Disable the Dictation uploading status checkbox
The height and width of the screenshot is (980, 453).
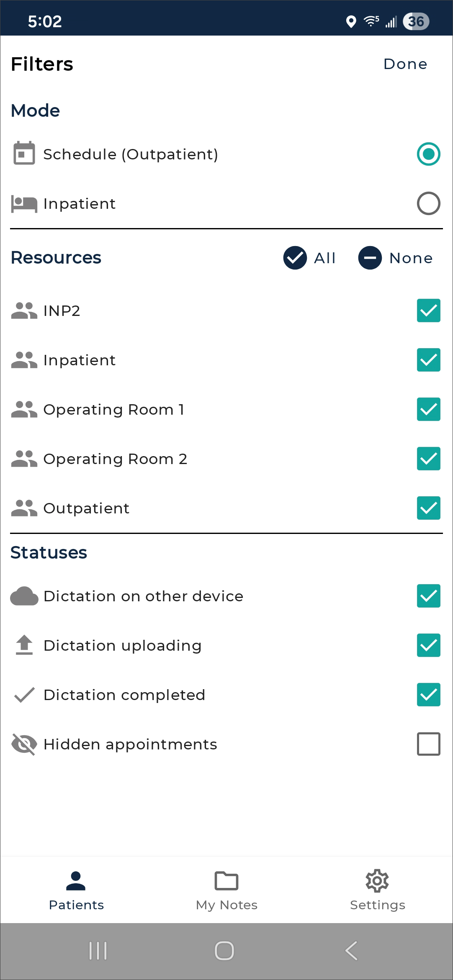click(428, 645)
